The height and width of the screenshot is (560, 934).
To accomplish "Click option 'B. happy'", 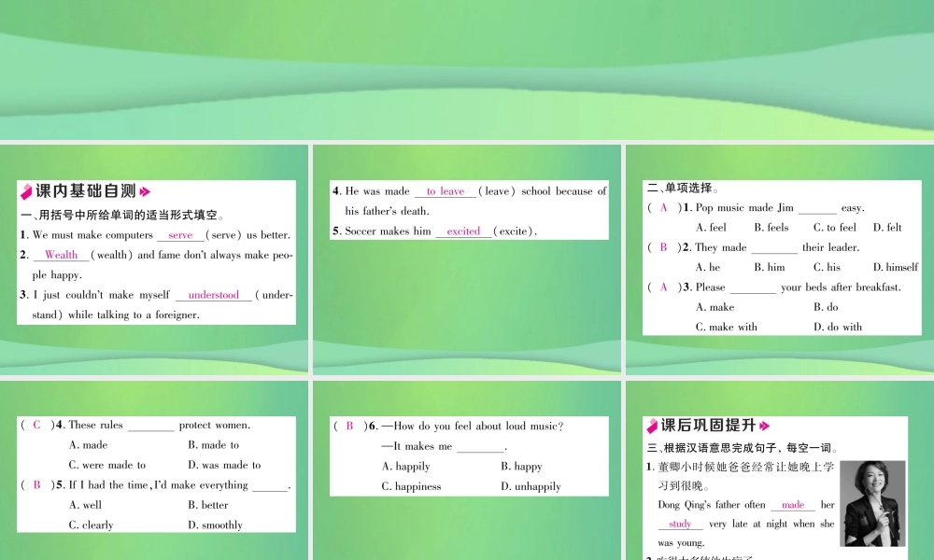I will coord(522,467).
